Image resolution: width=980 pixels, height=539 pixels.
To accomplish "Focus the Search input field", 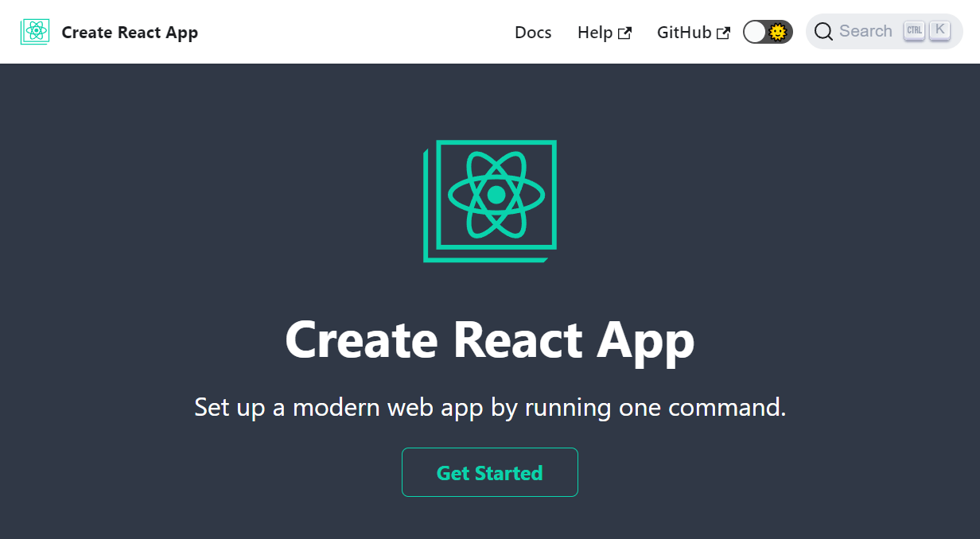I will (865, 32).
